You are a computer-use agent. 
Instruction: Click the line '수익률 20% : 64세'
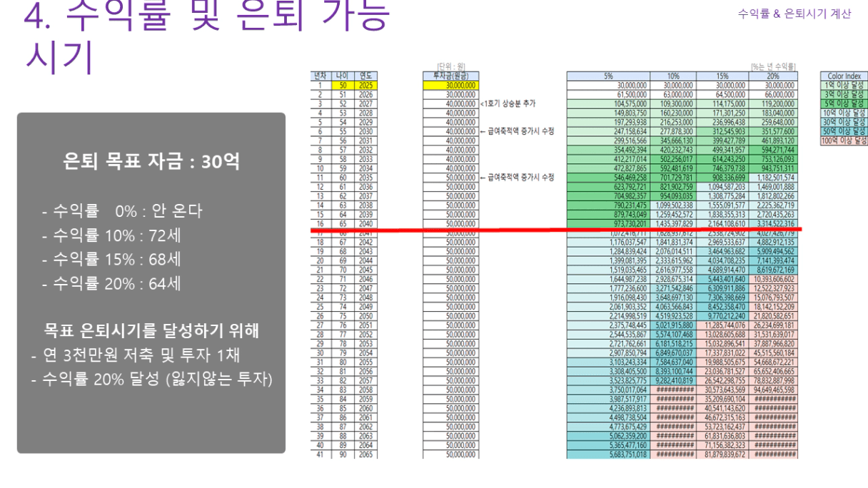click(111, 284)
